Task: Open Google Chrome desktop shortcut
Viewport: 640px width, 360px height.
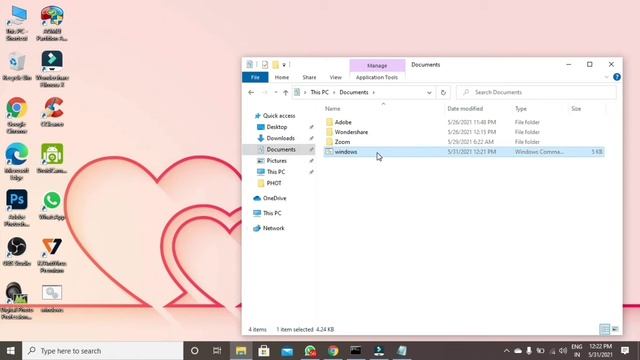Action: point(17,116)
